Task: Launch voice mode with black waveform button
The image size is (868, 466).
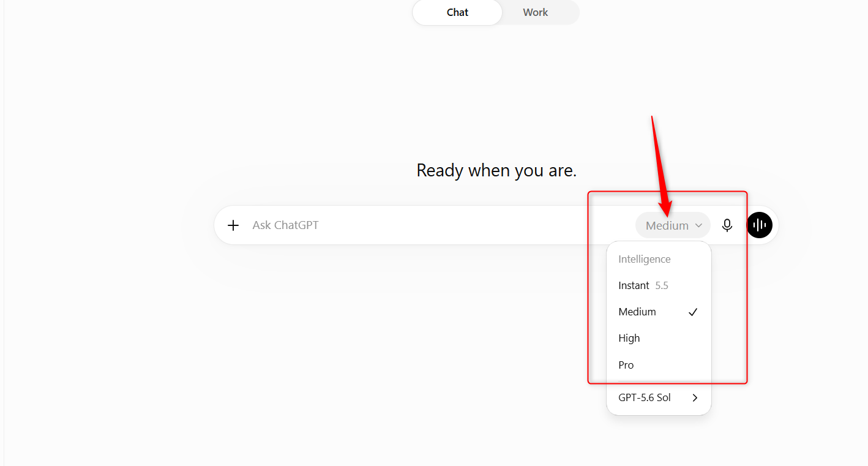Action: (760, 225)
